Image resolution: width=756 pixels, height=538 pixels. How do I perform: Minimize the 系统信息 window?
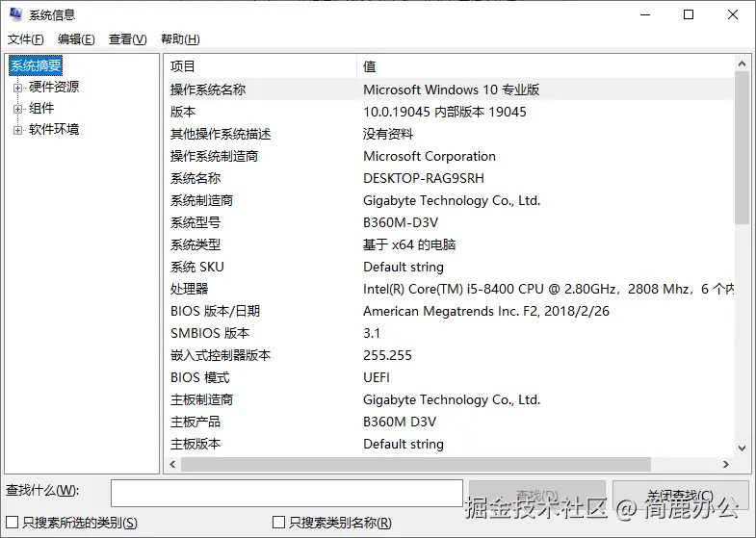[x=645, y=15]
